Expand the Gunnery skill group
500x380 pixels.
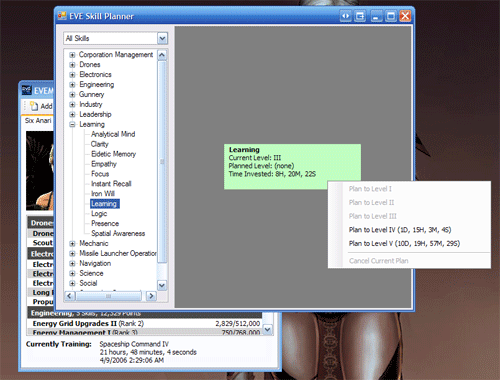click(72, 95)
